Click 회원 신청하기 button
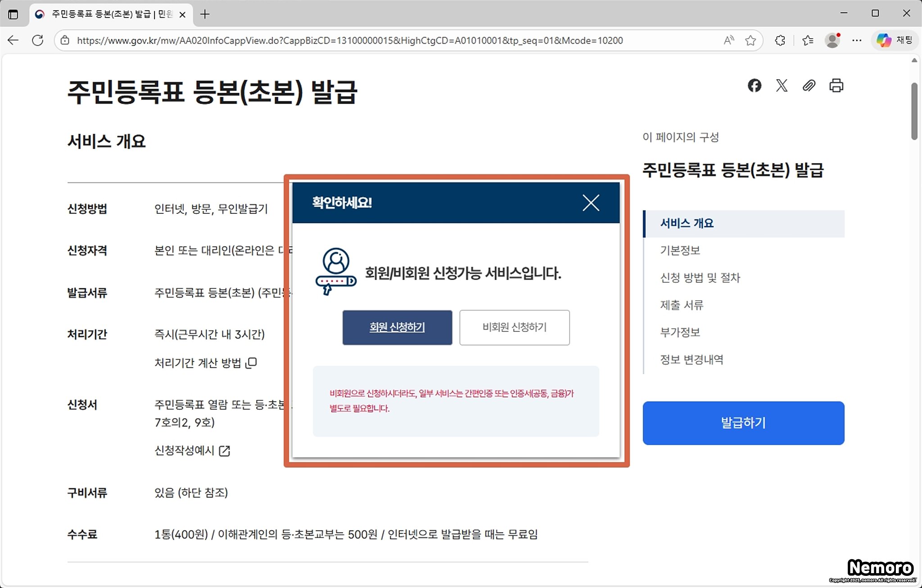 point(397,327)
